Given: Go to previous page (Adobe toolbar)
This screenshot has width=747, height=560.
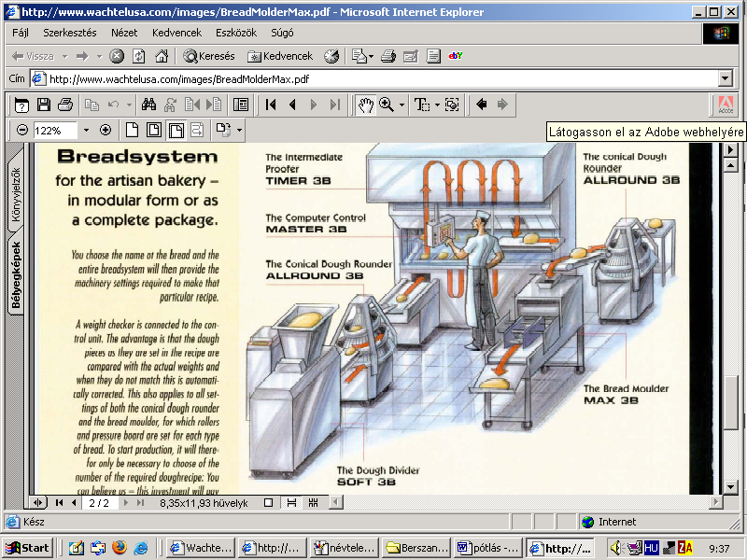Looking at the screenshot, I should (x=292, y=105).
